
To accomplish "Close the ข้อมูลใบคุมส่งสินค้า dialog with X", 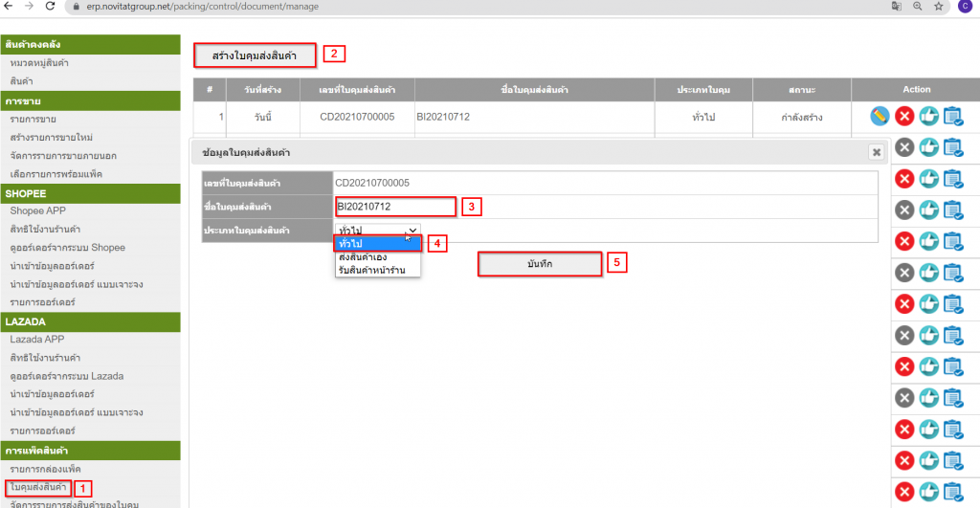I will (875, 152).
